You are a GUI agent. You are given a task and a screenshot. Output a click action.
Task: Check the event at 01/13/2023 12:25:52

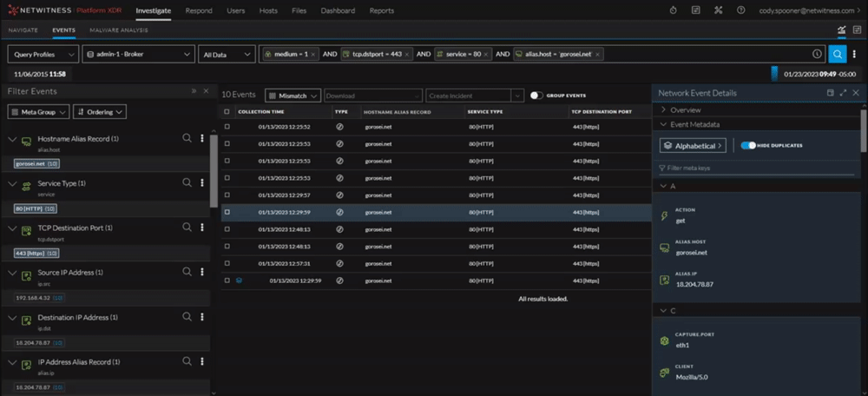click(227, 127)
